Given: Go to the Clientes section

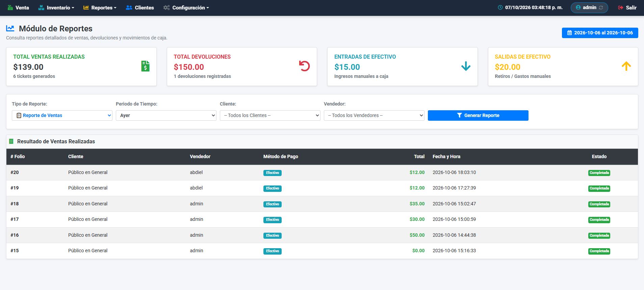Looking at the screenshot, I should pos(140,8).
